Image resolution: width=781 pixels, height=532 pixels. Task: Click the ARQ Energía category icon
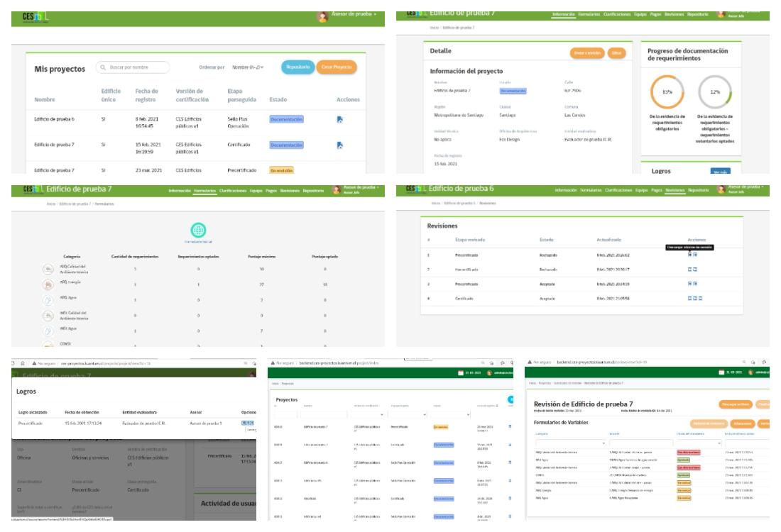pyautogui.click(x=48, y=284)
